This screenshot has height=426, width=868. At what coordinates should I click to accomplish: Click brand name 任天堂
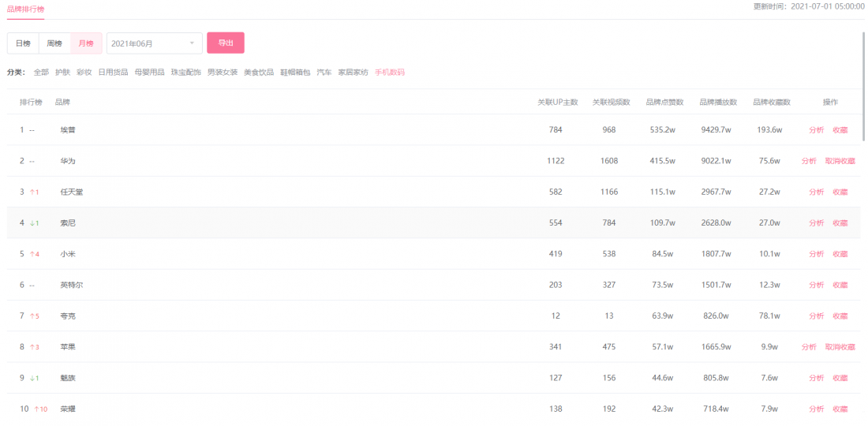[71, 192]
